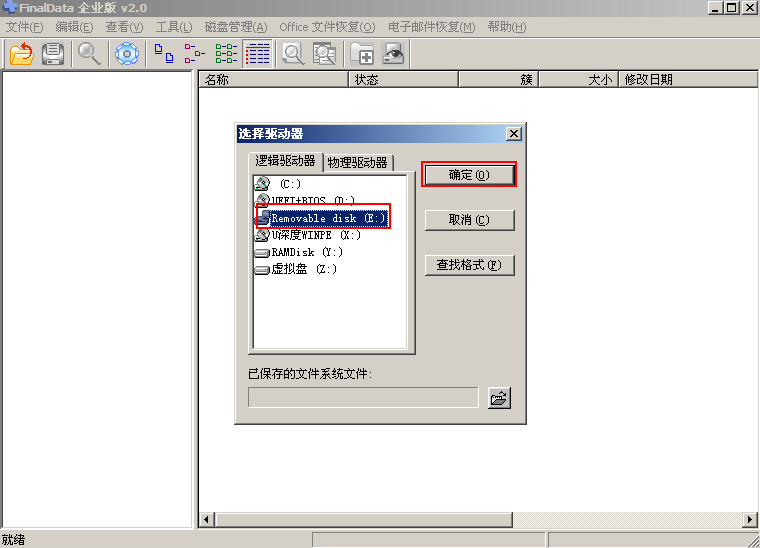Click the horizontal scrollbar thumb

[364, 520]
